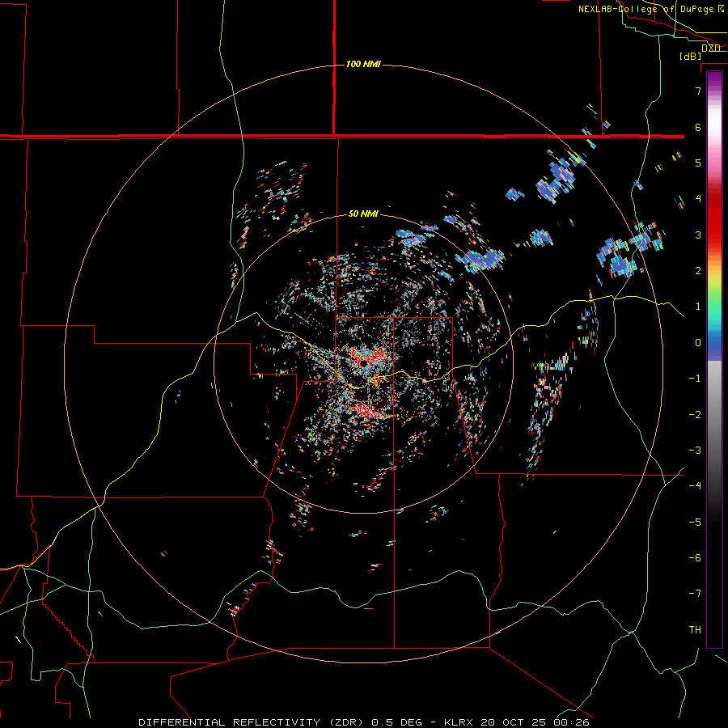Click the 6 tick label on color scale
The height and width of the screenshot is (728, 728).
pyautogui.click(x=698, y=127)
